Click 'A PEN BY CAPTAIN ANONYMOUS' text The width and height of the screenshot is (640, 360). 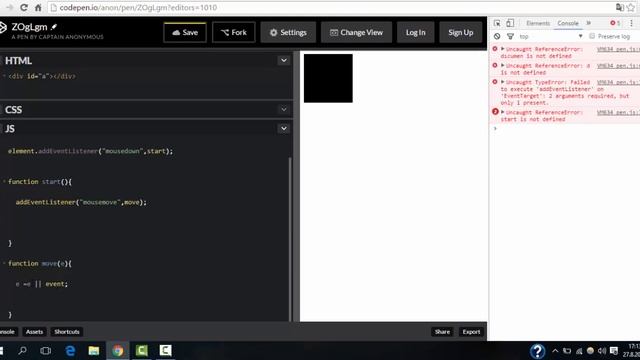(58, 37)
